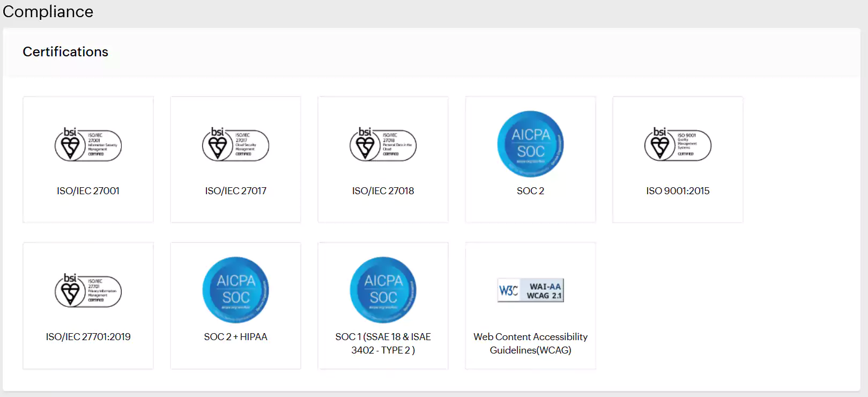Select the SOC 2 + HIPAA label
The width and height of the screenshot is (868, 397).
(236, 337)
